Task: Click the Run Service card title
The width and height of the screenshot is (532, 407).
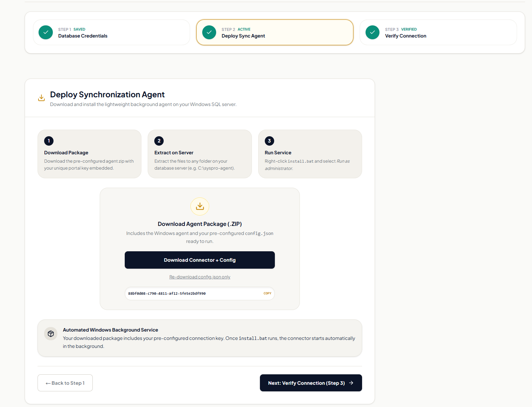Action: pos(278,153)
